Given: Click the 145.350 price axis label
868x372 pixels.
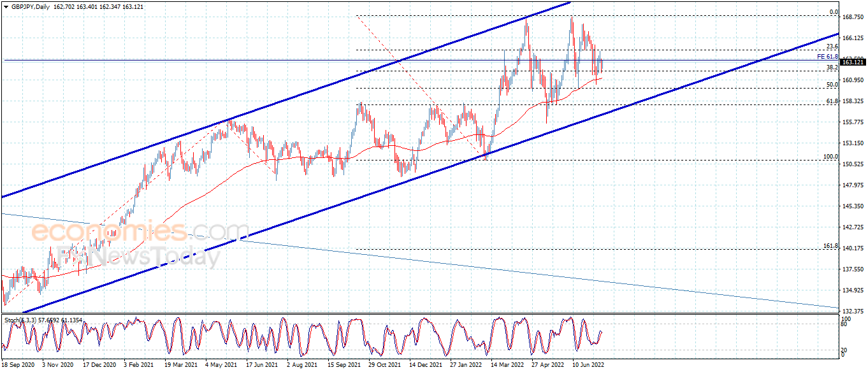Looking at the screenshot, I should 853,206.
